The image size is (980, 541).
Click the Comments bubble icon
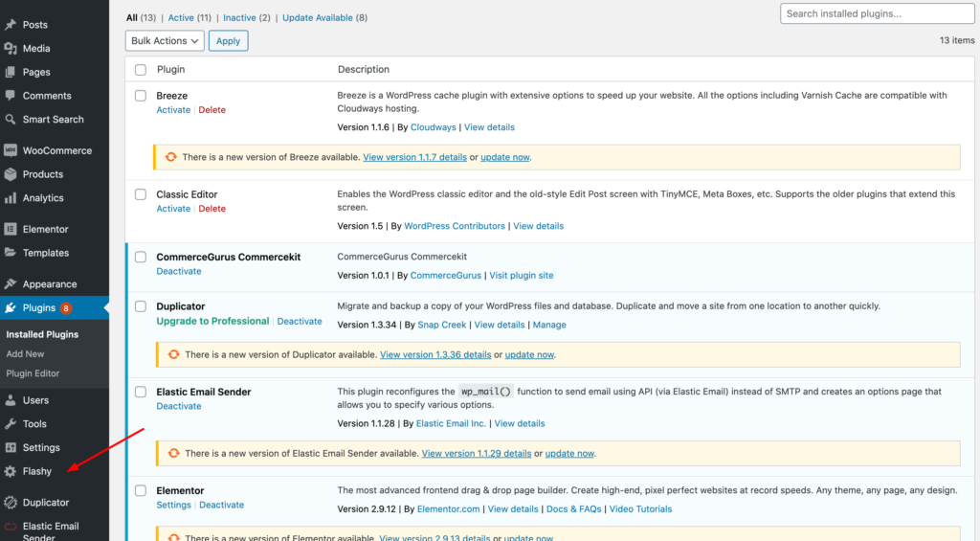point(10,96)
